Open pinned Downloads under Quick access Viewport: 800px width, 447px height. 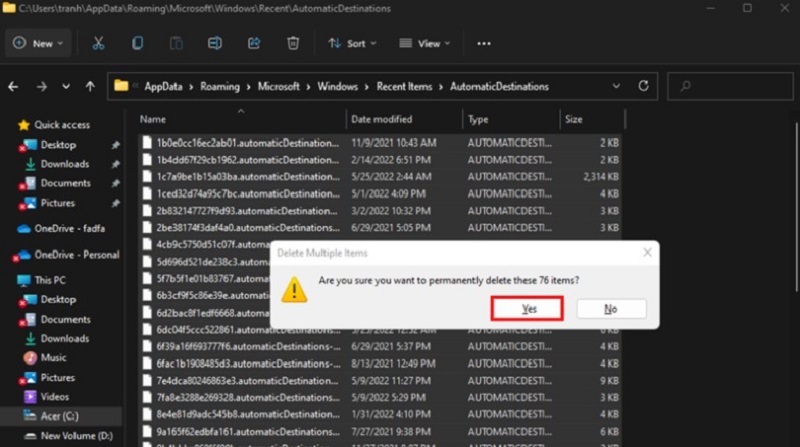tap(65, 164)
